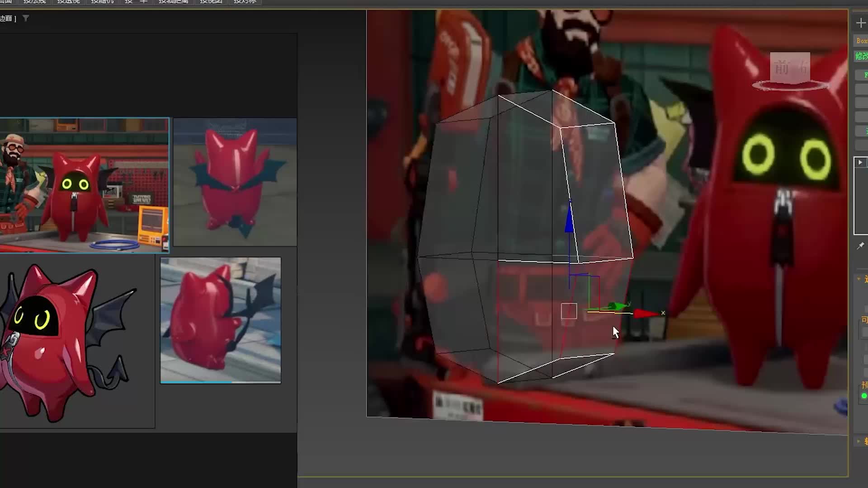Viewport: 868px width, 488px height.
Task: Select the 按随机 ribbon option
Action: coord(102,2)
